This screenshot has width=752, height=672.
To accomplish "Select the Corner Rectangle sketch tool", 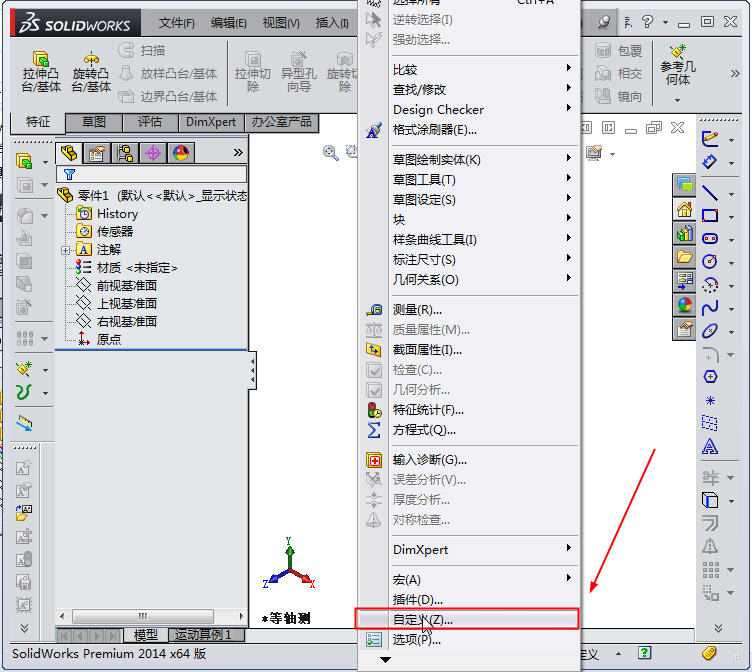I will tap(710, 215).
